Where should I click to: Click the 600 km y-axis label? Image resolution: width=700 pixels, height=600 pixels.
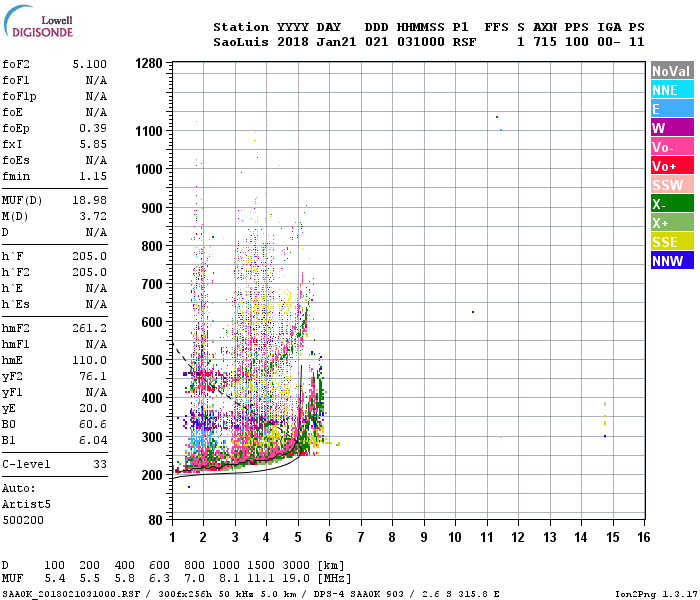(152, 322)
